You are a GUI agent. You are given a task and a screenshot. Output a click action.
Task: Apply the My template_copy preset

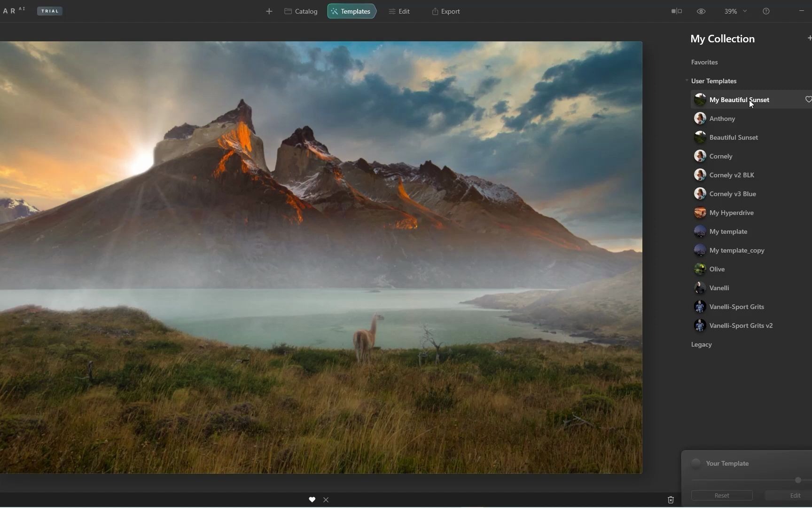751,250
